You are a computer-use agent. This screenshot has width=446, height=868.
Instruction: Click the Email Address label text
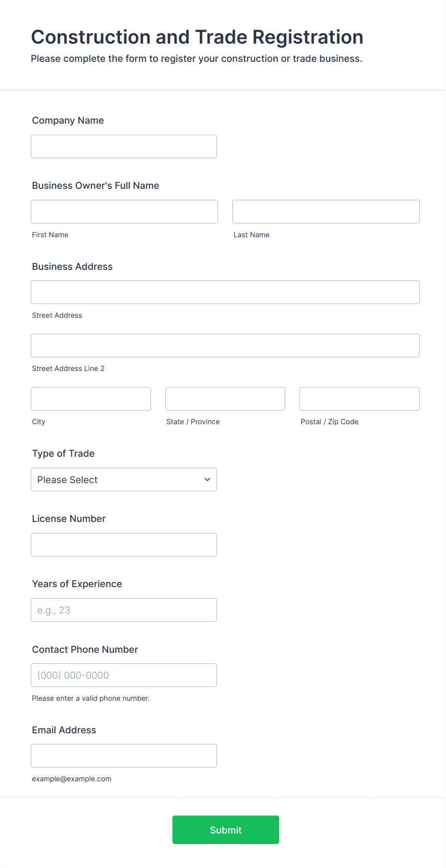(x=64, y=730)
